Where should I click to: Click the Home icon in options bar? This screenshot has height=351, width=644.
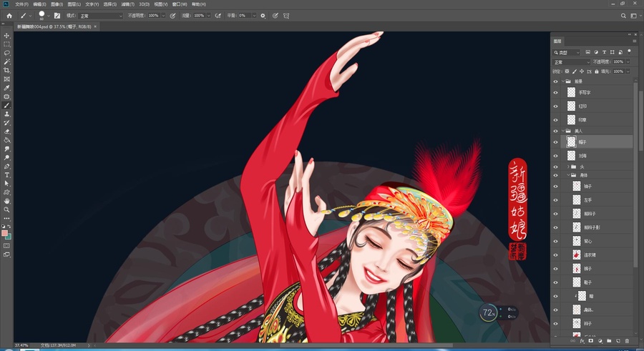coord(9,16)
